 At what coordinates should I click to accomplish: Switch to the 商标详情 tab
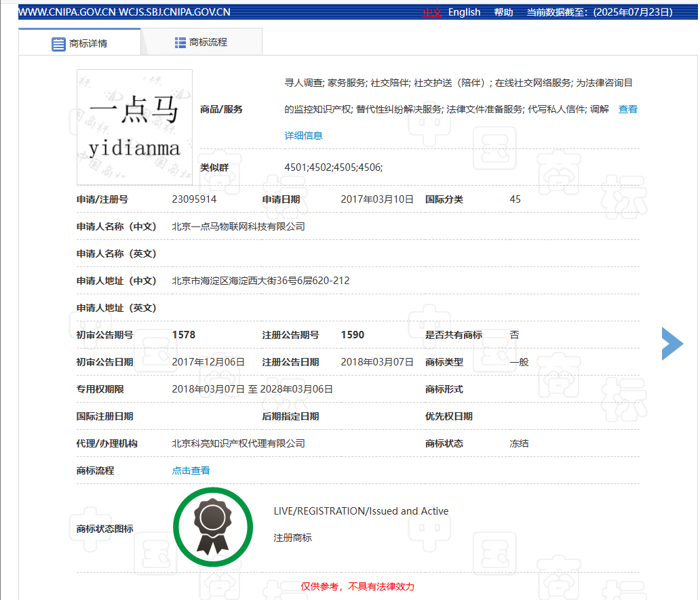[x=79, y=43]
